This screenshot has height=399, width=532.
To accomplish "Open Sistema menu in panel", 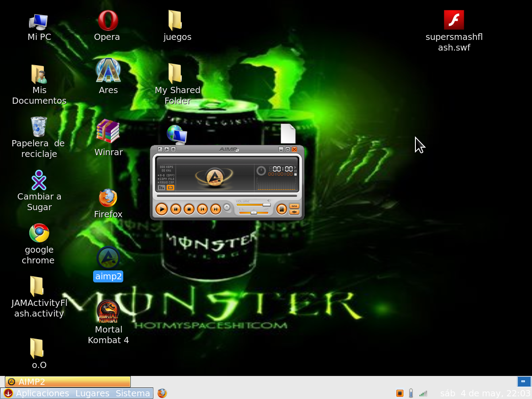I will click(133, 393).
